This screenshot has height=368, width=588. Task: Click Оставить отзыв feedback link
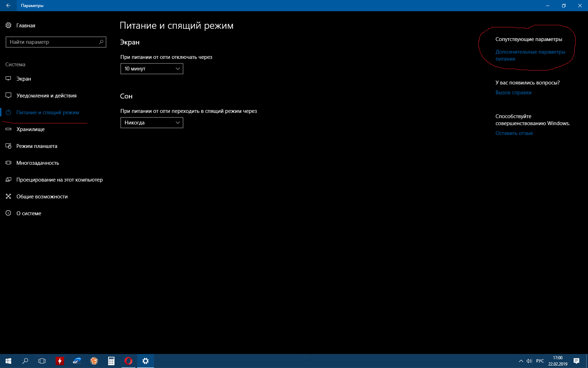coord(514,133)
